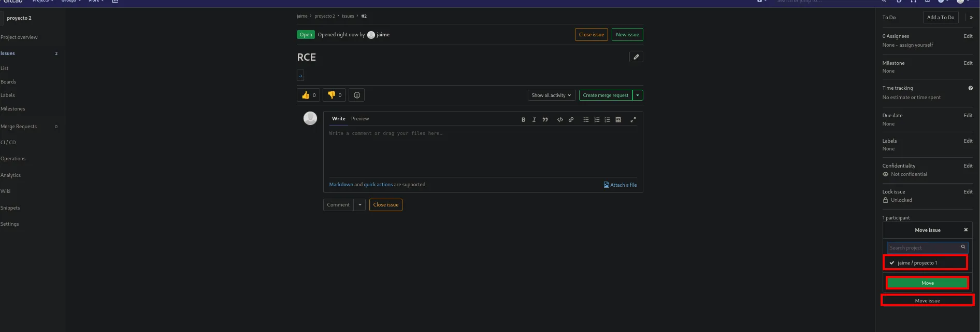This screenshot has height=332, width=980.
Task: Open Show all activity dropdown
Action: coord(552,95)
